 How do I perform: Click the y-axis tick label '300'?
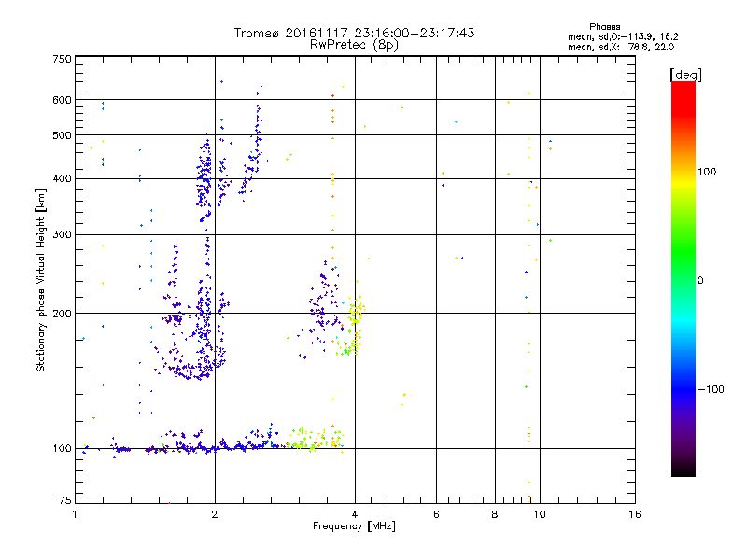(x=62, y=235)
